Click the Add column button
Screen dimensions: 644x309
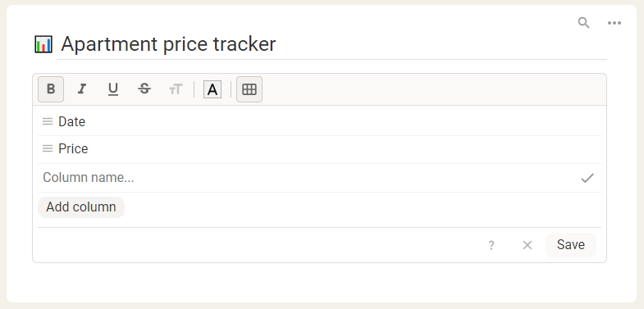point(81,207)
